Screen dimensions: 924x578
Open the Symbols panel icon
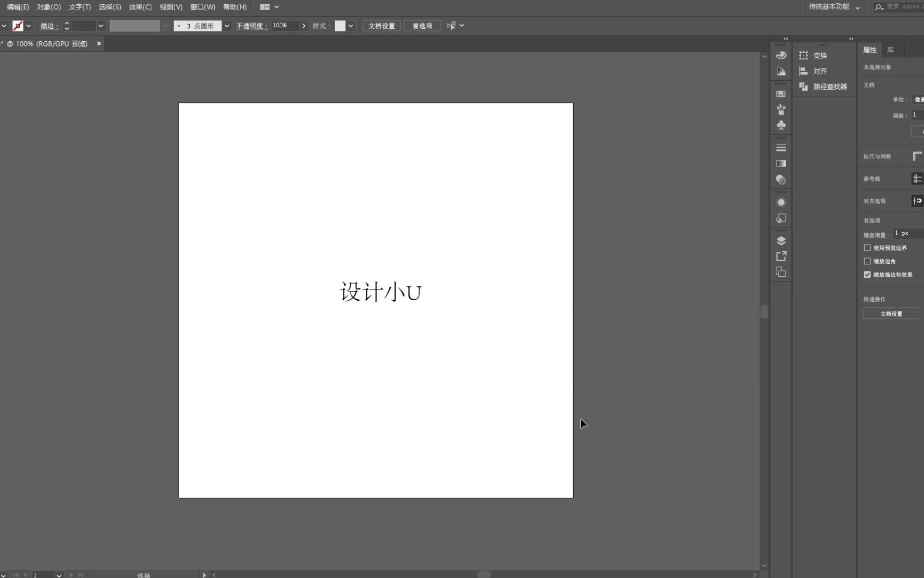coord(781,125)
